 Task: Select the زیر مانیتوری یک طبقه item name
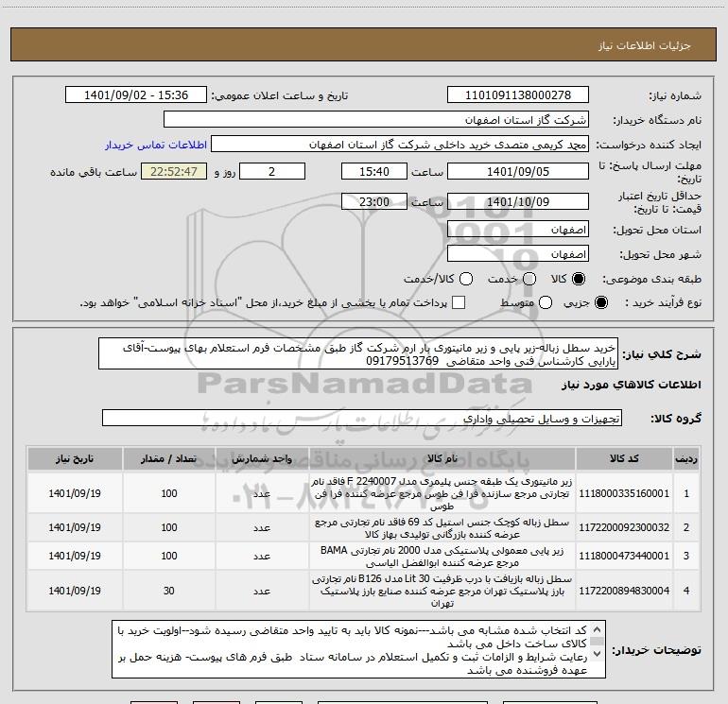point(442,494)
